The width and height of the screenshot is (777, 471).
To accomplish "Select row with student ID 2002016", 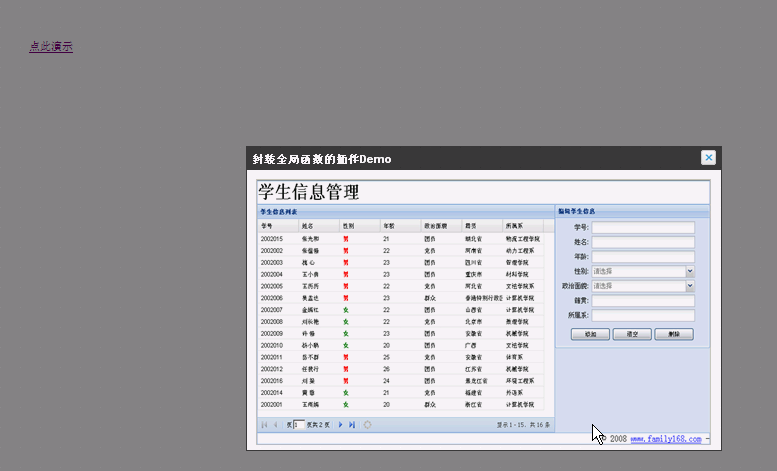I will point(401,381).
